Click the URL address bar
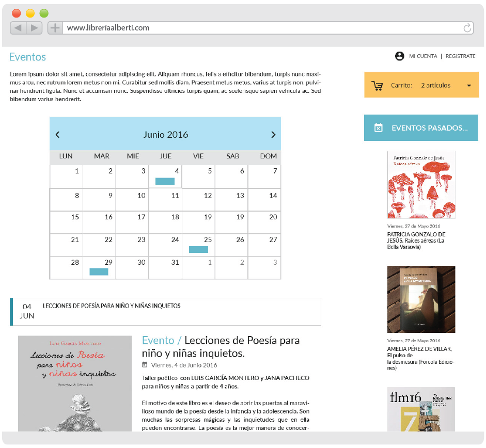The width and height of the screenshot is (486, 448). tap(268, 28)
